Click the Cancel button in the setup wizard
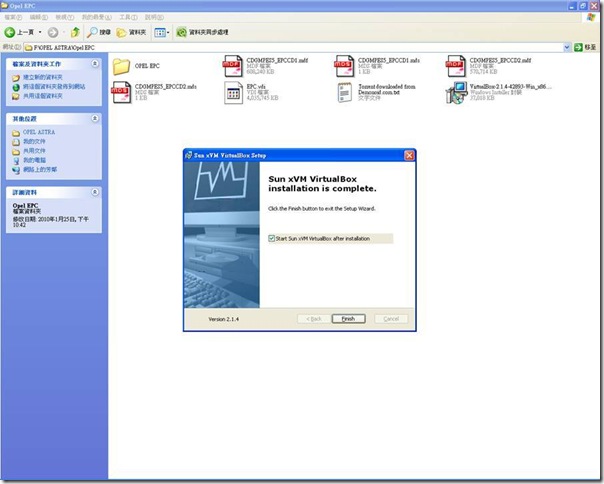Image resolution: width=604 pixels, height=484 pixels. click(x=391, y=319)
